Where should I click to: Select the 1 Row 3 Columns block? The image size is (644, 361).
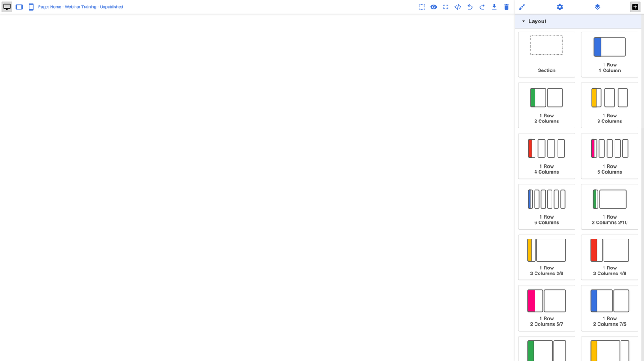(x=609, y=105)
